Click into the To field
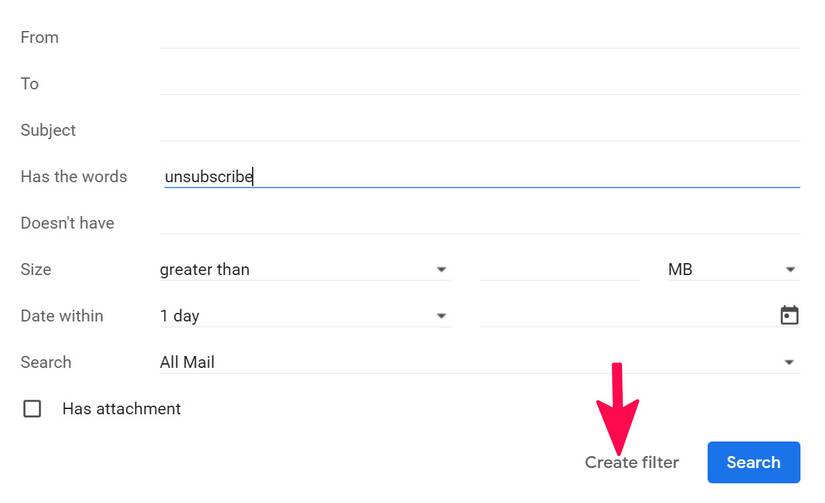 479,83
